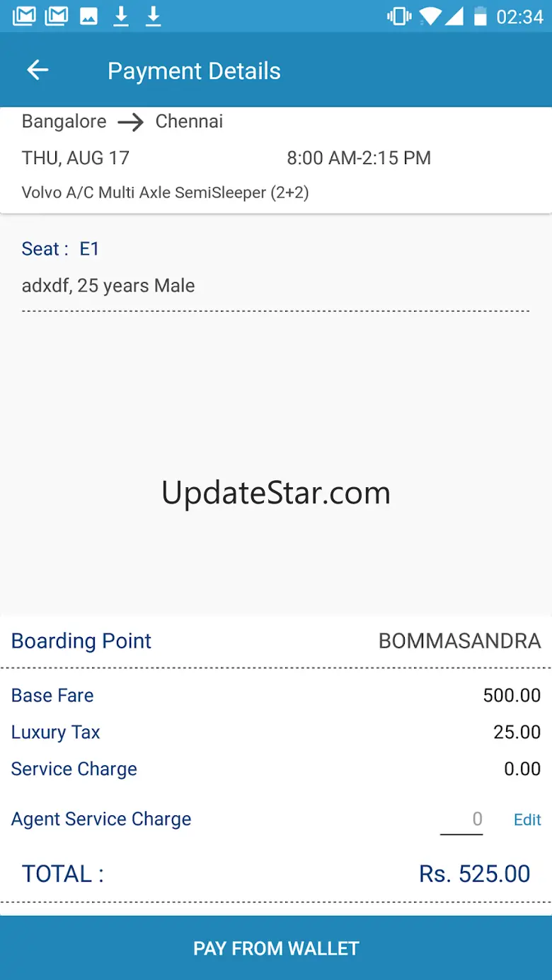The height and width of the screenshot is (980, 552).
Task: Tap the leftmost Gmail notification icon
Action: pos(24,16)
